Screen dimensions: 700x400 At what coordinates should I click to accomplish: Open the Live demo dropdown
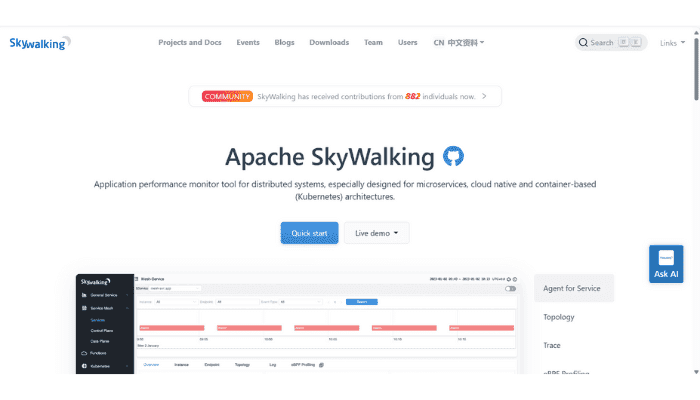tap(376, 233)
